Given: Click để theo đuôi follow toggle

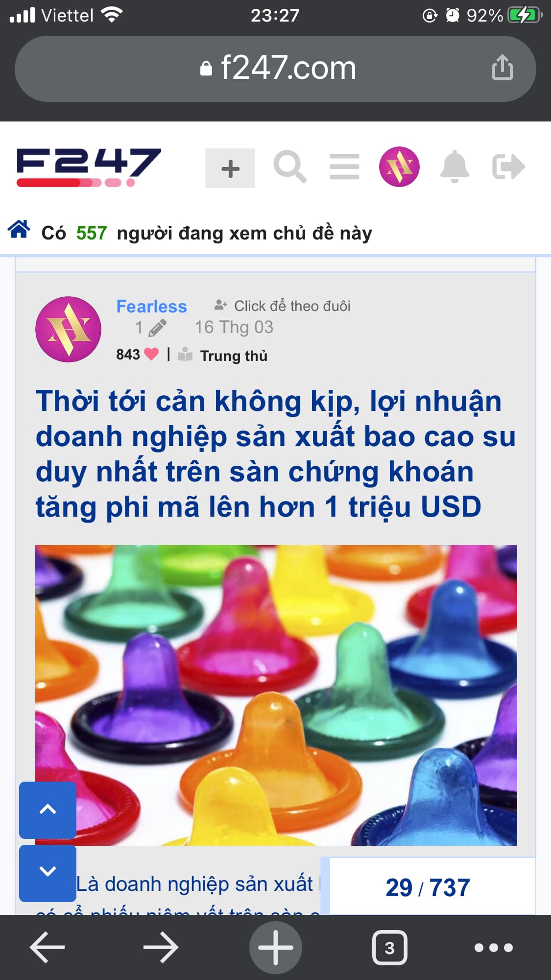Looking at the screenshot, I should (x=283, y=306).
